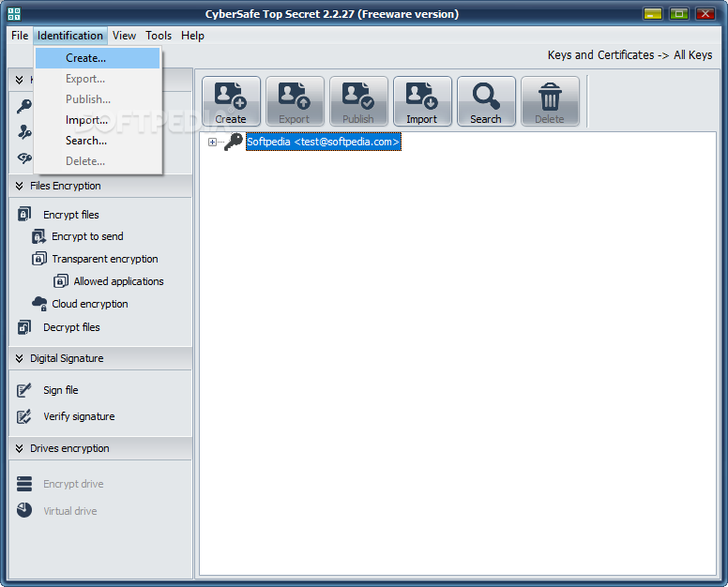The height and width of the screenshot is (587, 728).
Task: Click the Cloud encryption cloud icon
Action: [x=39, y=304]
